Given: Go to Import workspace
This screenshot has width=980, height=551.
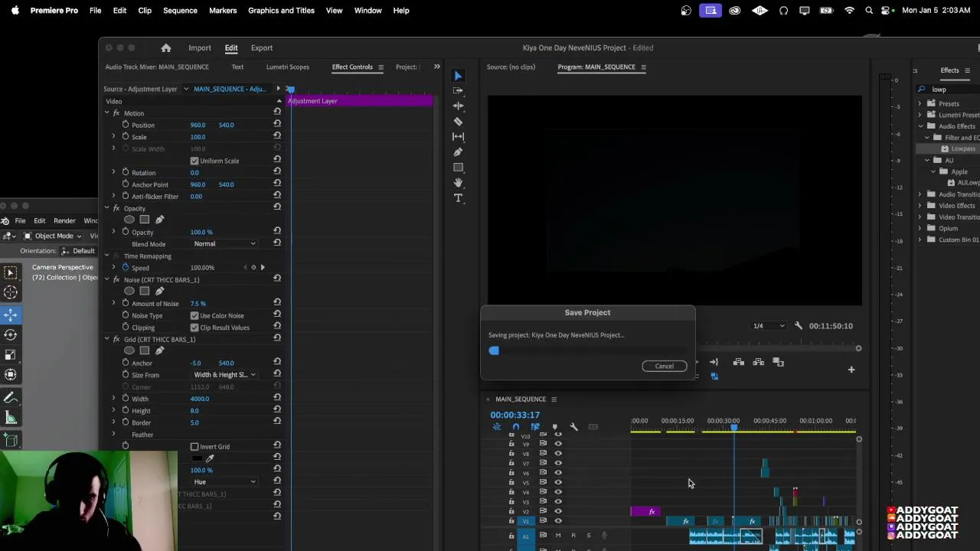Looking at the screenshot, I should pyautogui.click(x=200, y=47).
